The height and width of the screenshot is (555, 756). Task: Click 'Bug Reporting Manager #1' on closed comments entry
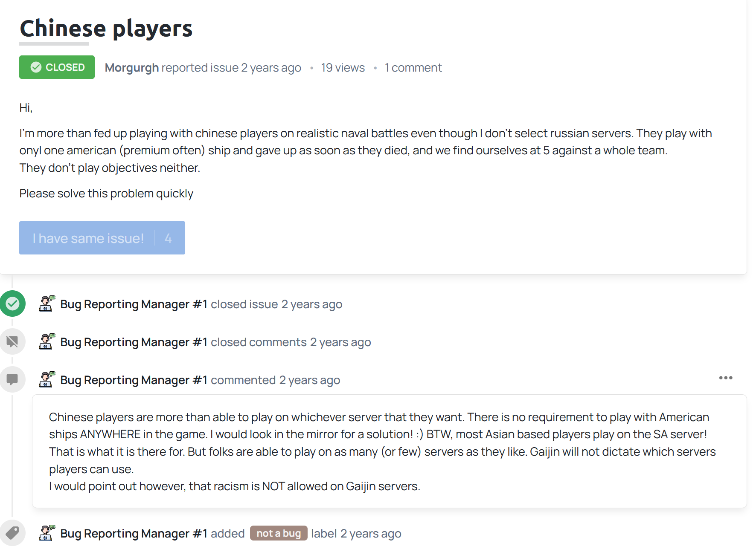[x=134, y=342]
